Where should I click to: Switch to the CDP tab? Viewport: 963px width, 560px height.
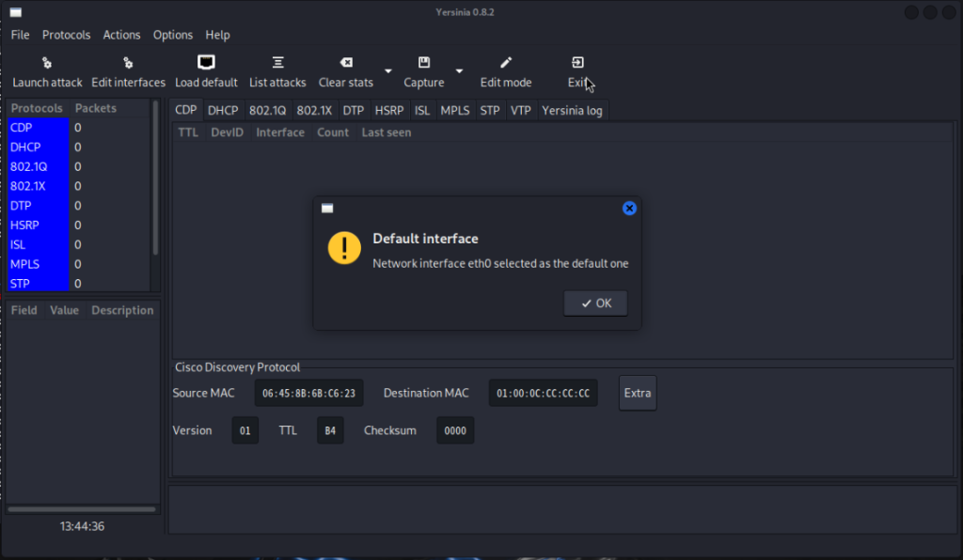185,111
